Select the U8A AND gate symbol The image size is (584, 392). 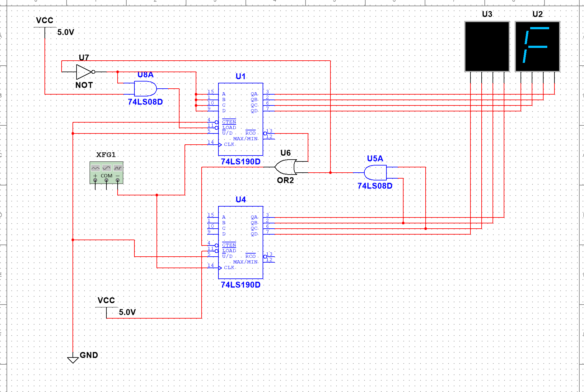pyautogui.click(x=145, y=89)
